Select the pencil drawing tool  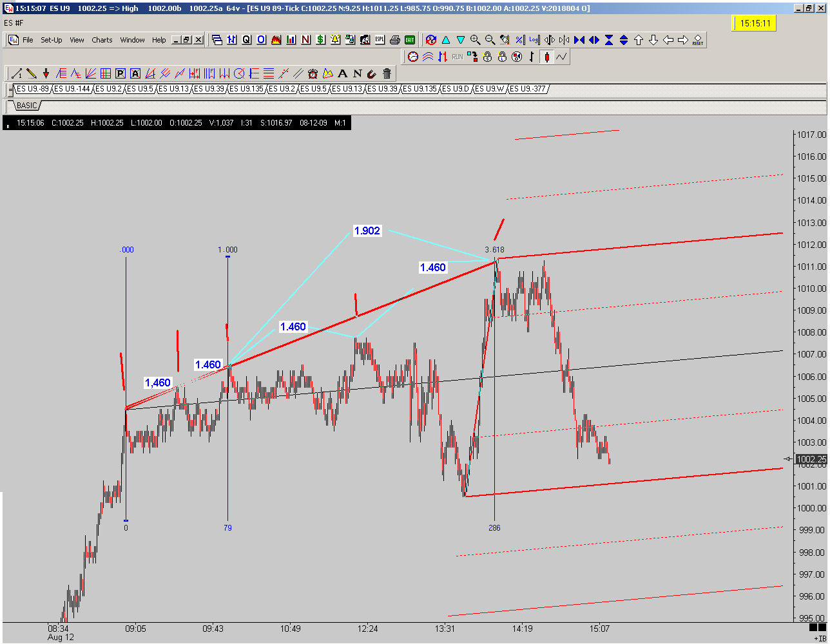31,73
